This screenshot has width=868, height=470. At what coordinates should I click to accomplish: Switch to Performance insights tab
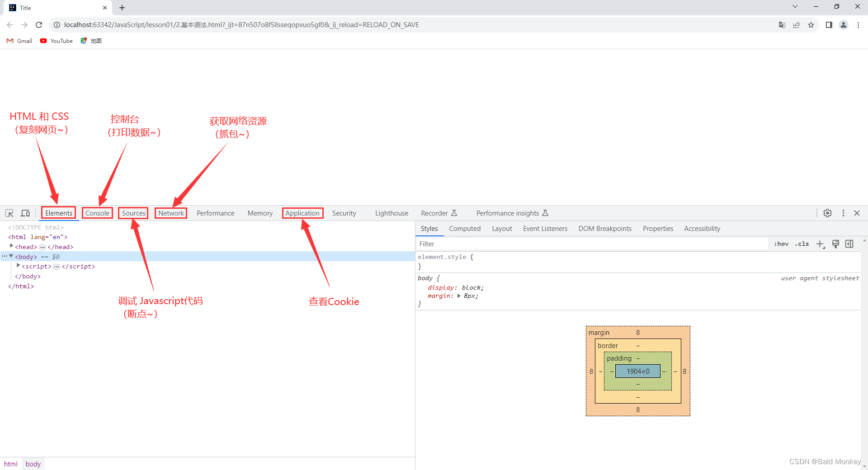tap(512, 213)
